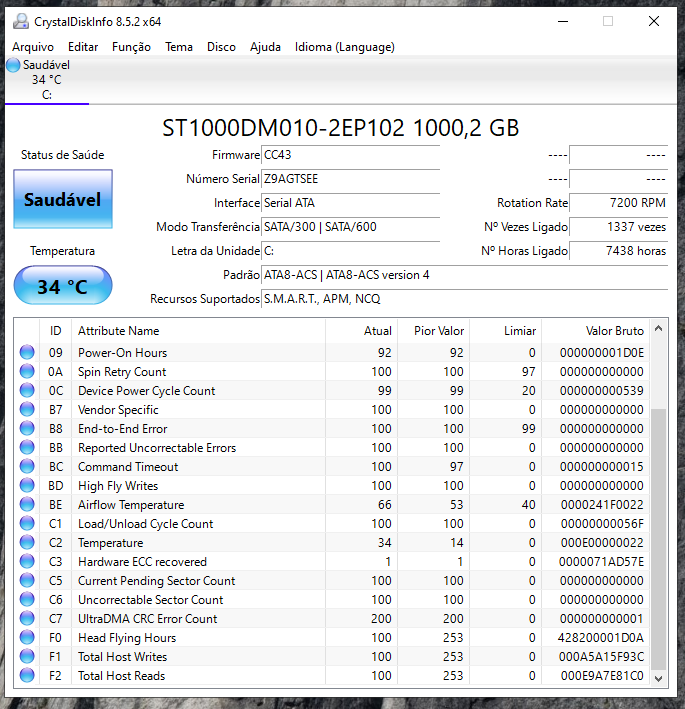Click the scroll up arrow of the attribute list
685x709 pixels.
tap(659, 329)
